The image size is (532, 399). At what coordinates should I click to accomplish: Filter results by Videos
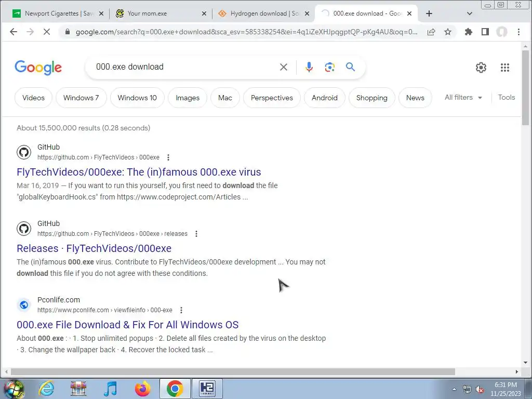(33, 98)
